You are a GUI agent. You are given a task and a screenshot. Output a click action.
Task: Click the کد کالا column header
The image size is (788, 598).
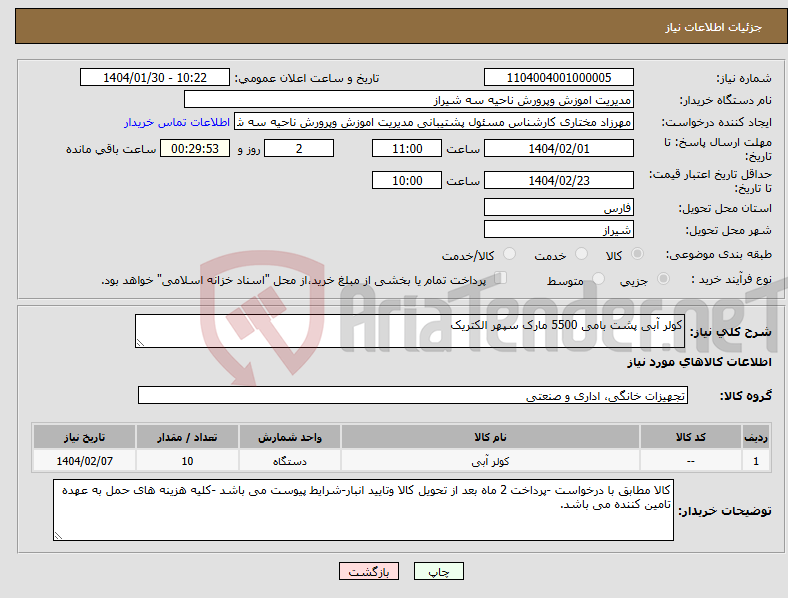691,437
